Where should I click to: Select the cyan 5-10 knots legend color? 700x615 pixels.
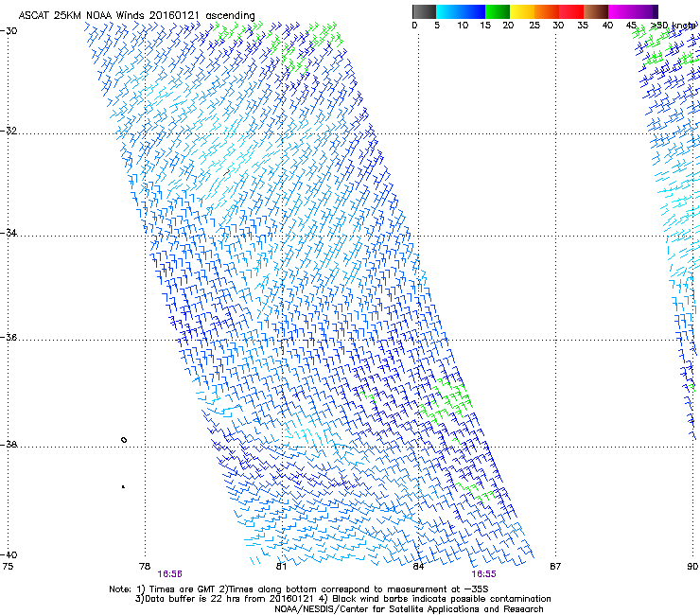[447, 11]
